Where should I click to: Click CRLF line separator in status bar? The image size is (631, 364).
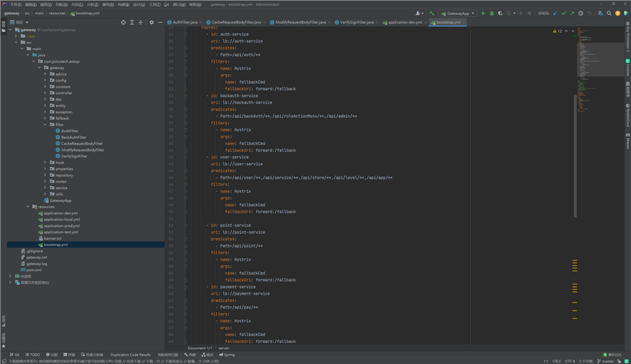pyautogui.click(x=557, y=361)
